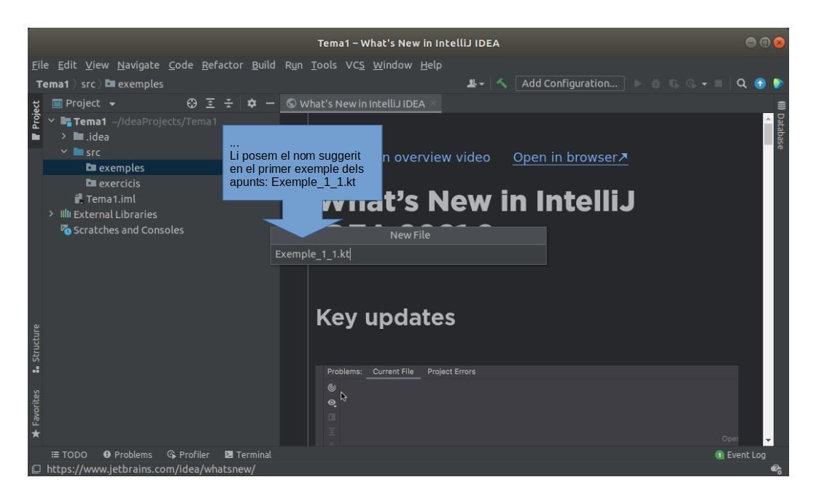The image size is (819, 504).
Task: Expand the .idea folder node
Action: pyautogui.click(x=63, y=136)
